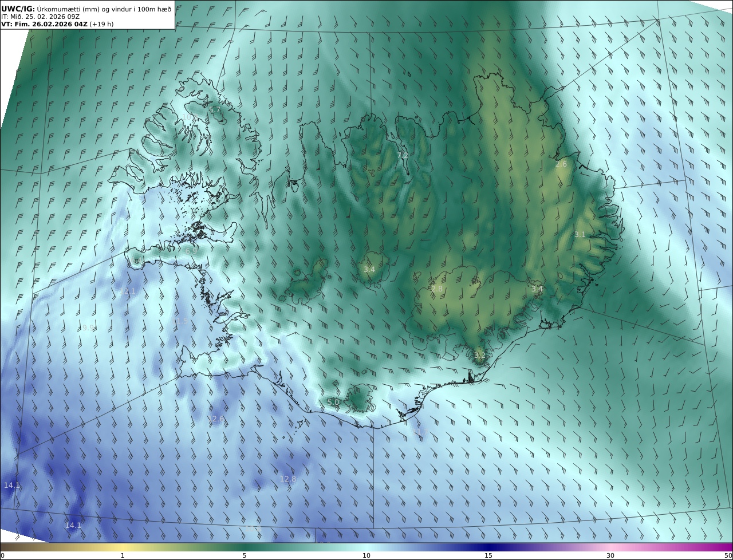Click the 3.2 value near south coast
This screenshot has width=733, height=560.
coord(480,355)
